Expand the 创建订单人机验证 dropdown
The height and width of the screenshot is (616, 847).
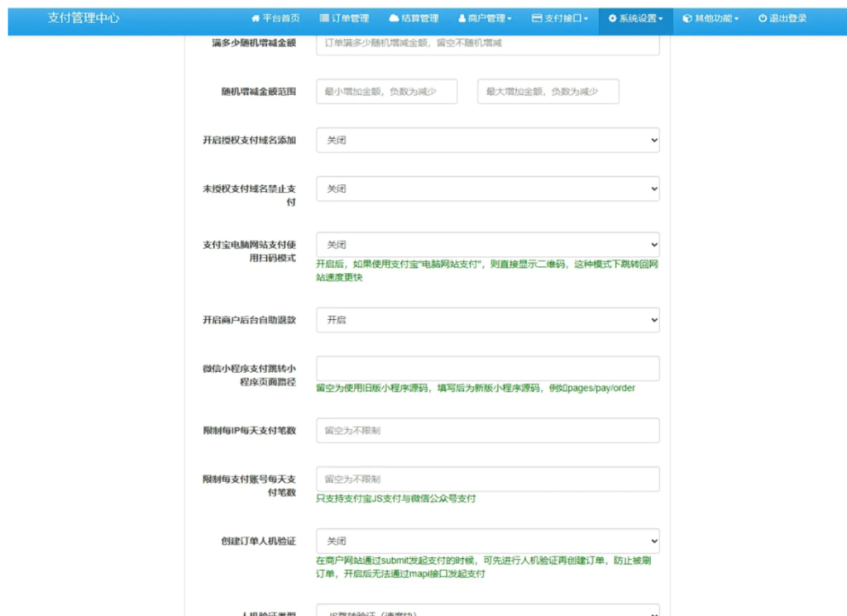pos(487,541)
